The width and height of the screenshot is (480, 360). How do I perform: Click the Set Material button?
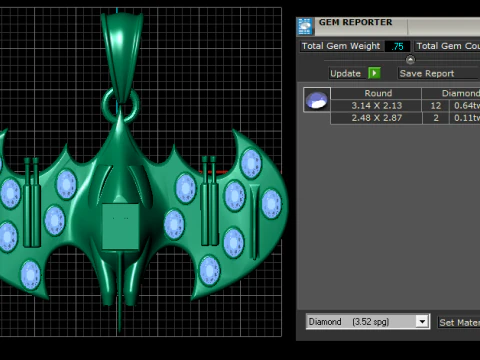pyautogui.click(x=459, y=322)
